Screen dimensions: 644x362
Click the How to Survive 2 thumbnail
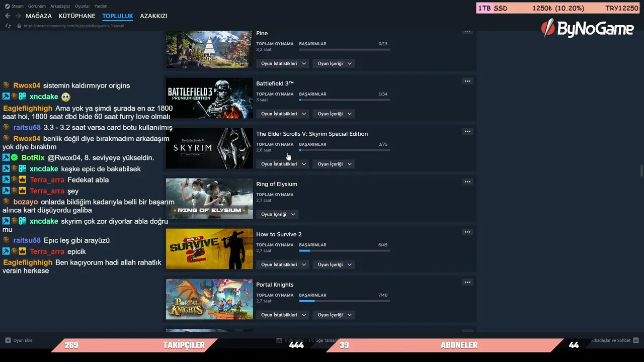click(x=209, y=249)
